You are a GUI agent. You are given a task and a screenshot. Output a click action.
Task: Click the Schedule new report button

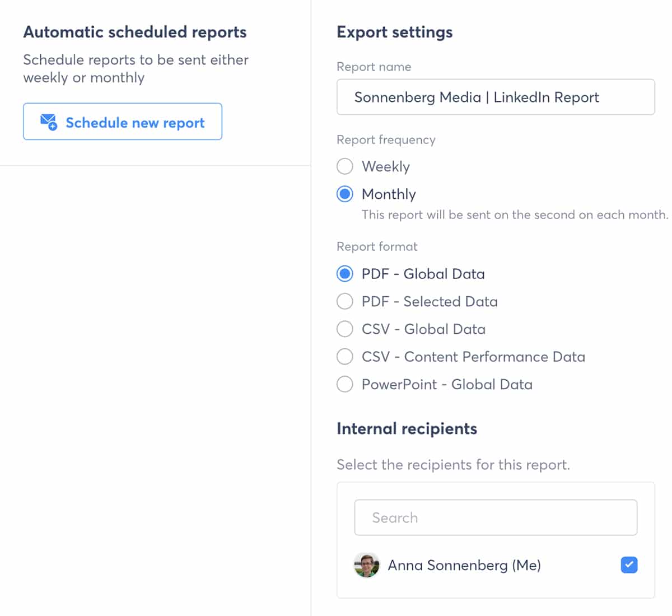point(123,122)
